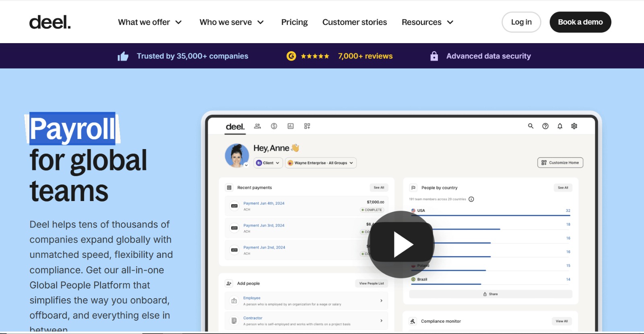This screenshot has width=644, height=334.
Task: Click the People by country flag icon
Action: (413, 188)
